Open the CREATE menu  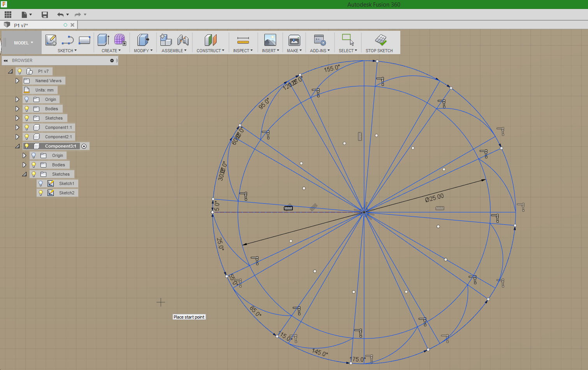pyautogui.click(x=111, y=51)
